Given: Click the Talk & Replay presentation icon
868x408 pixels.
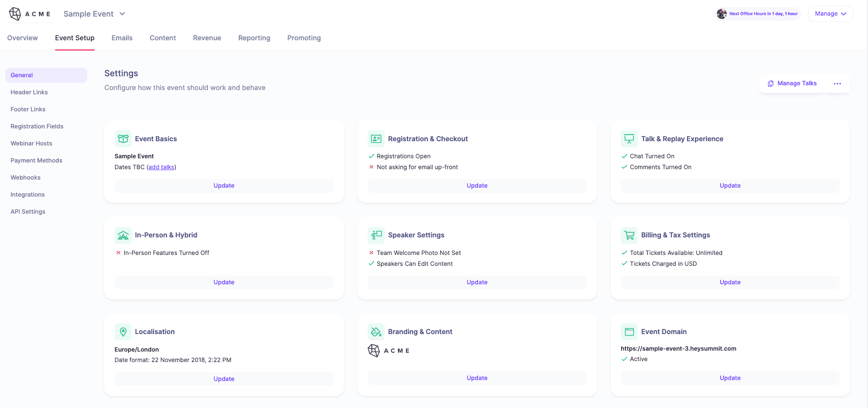Looking at the screenshot, I should [x=629, y=139].
